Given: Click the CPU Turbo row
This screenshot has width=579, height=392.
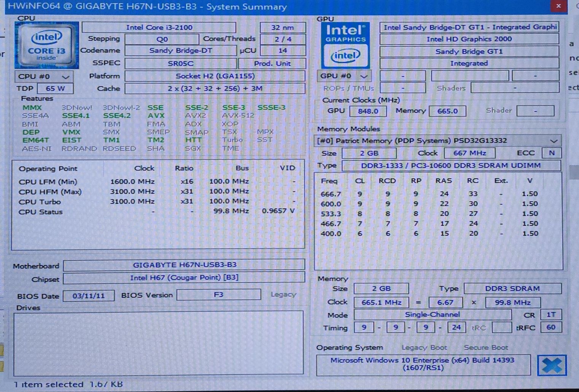Looking at the screenshot, I should [x=157, y=201].
